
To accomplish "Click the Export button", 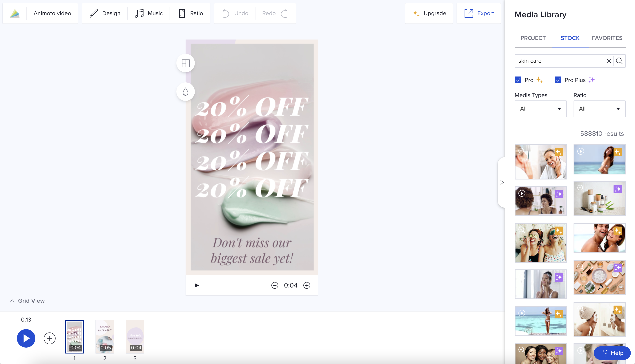I will [x=478, y=13].
